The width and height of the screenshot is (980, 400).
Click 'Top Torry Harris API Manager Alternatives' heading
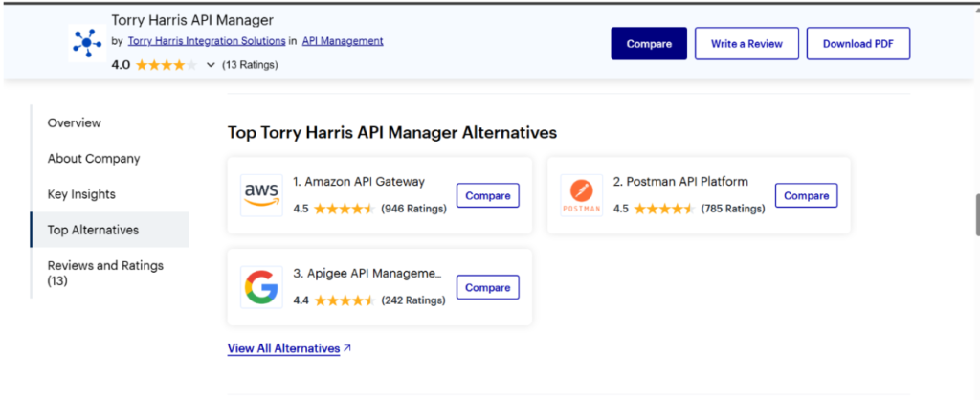click(x=391, y=132)
